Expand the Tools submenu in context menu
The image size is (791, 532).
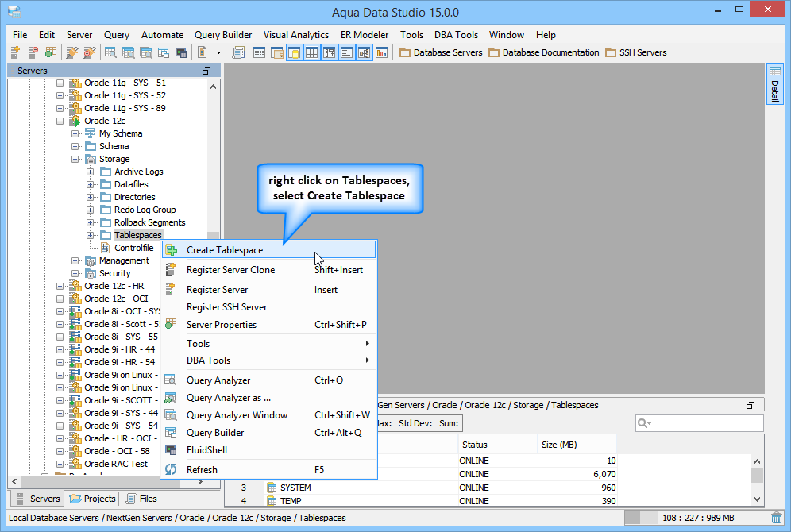(269, 343)
